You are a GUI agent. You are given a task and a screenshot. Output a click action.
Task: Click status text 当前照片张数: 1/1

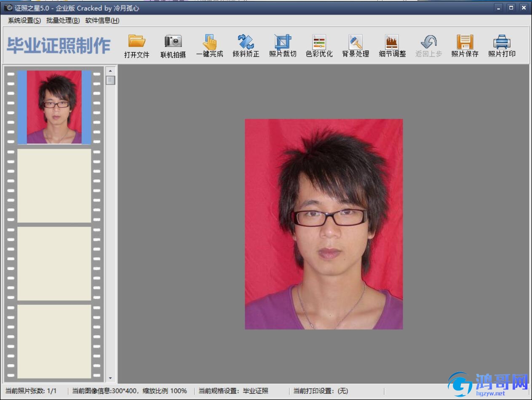[x=31, y=391]
